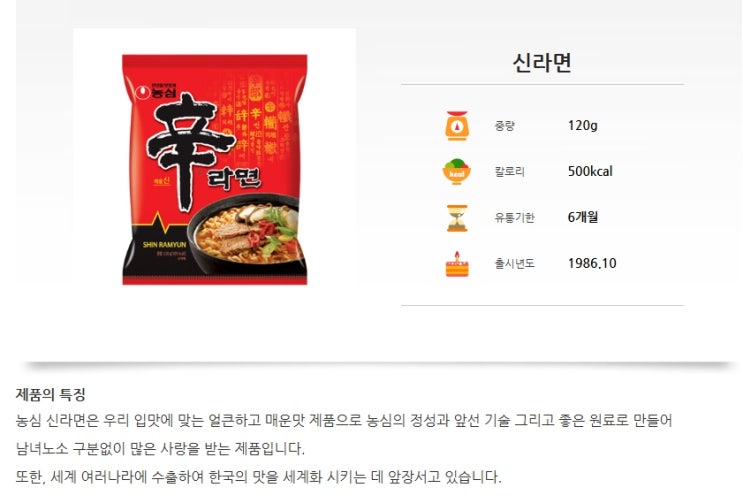Click the 칼로리 label
The height and width of the screenshot is (503, 743).
coord(509,171)
